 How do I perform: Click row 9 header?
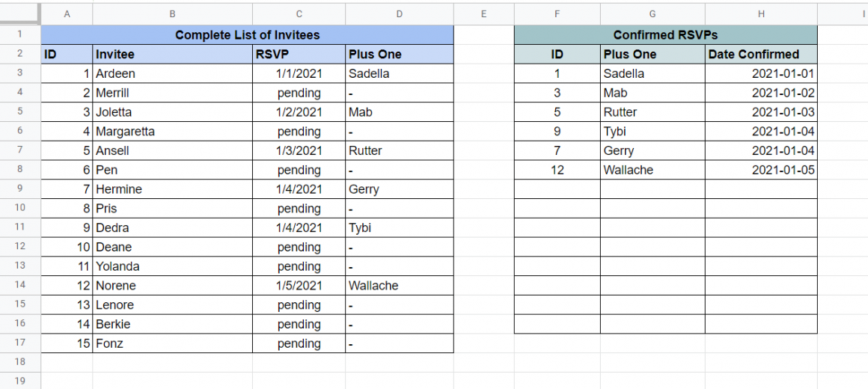click(20, 189)
